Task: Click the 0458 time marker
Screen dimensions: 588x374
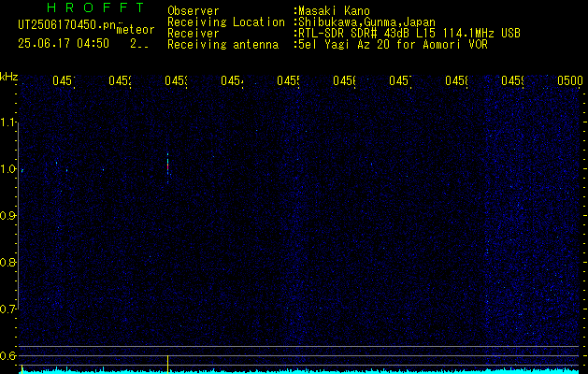Action: (x=457, y=80)
